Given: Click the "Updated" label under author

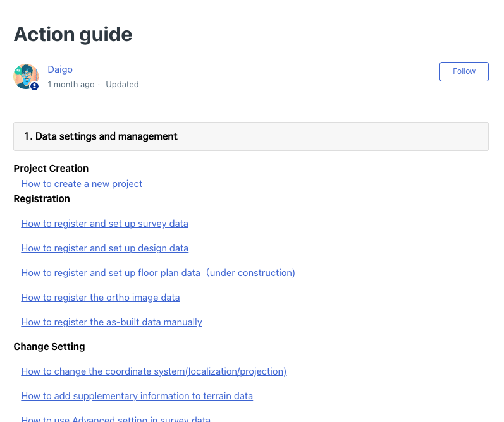Looking at the screenshot, I should 122,85.
